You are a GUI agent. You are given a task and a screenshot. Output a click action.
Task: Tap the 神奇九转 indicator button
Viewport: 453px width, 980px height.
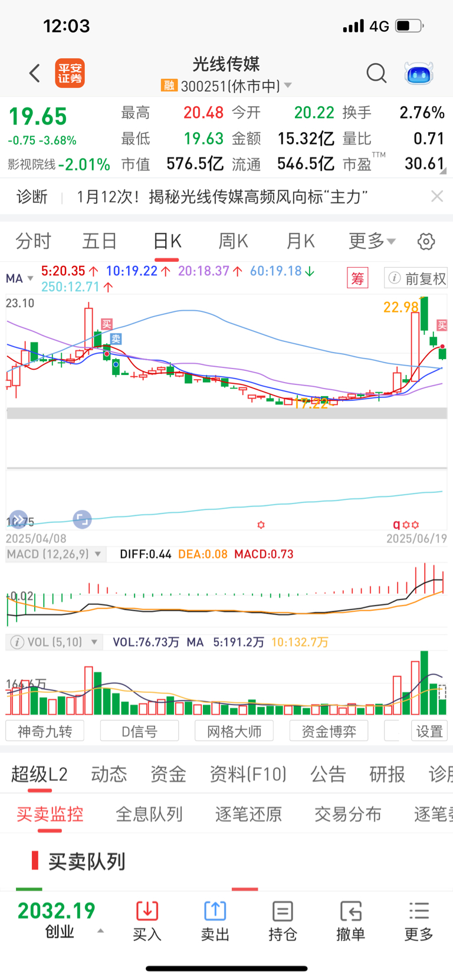pos(45,731)
